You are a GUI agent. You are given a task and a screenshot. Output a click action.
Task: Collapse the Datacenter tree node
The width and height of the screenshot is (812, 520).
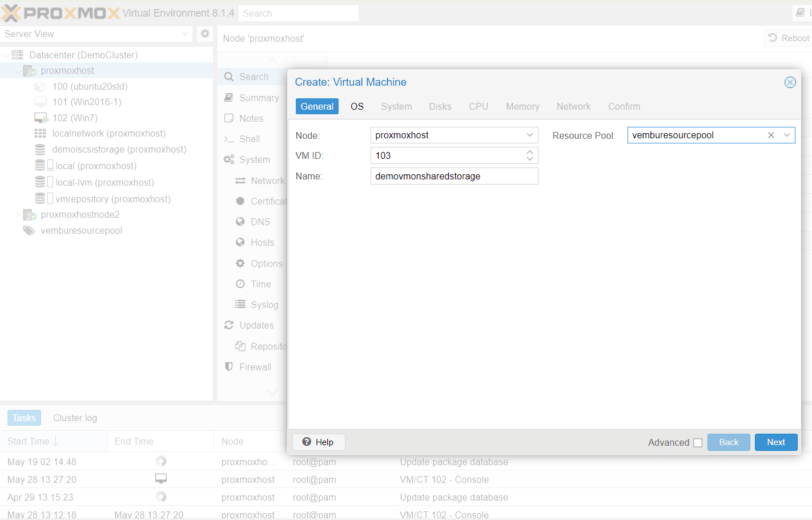[x=6, y=55]
